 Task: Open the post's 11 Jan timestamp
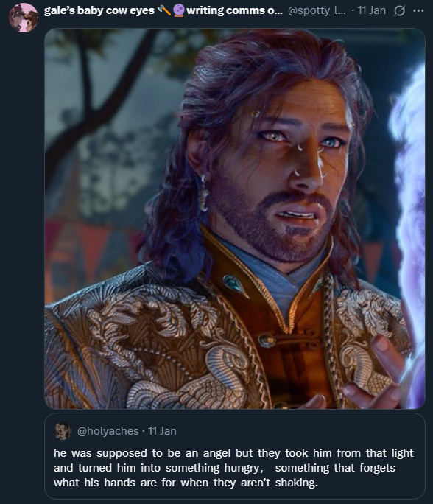(x=372, y=10)
